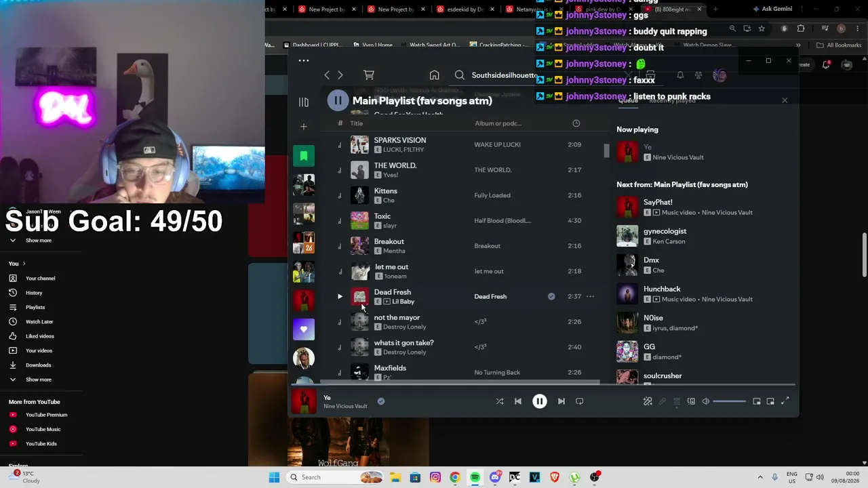Toggle repeat mode in Spotify player
The height and width of the screenshot is (488, 868).
580,401
